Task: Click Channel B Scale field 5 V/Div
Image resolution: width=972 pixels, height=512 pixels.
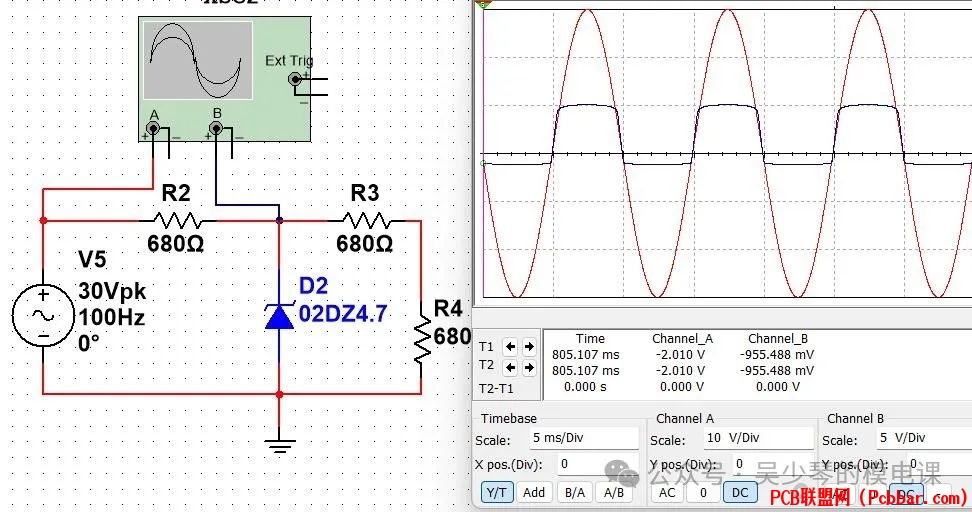Action: 923,438
